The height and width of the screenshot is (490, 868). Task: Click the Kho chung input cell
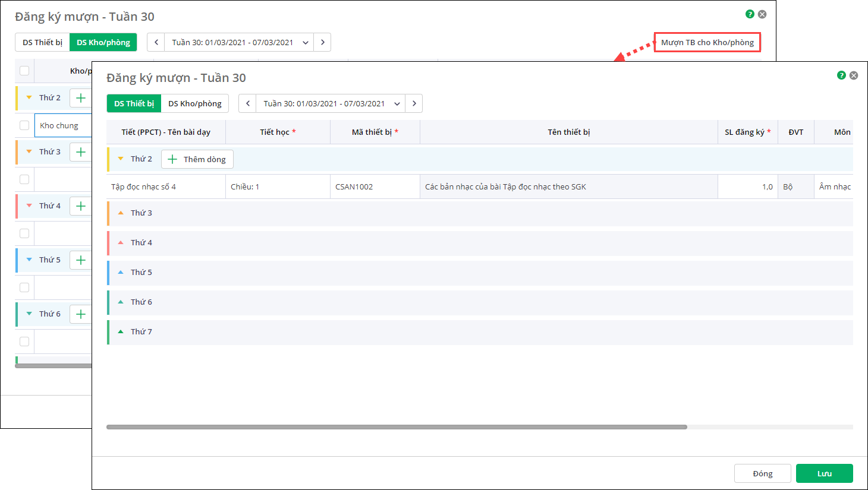(63, 125)
